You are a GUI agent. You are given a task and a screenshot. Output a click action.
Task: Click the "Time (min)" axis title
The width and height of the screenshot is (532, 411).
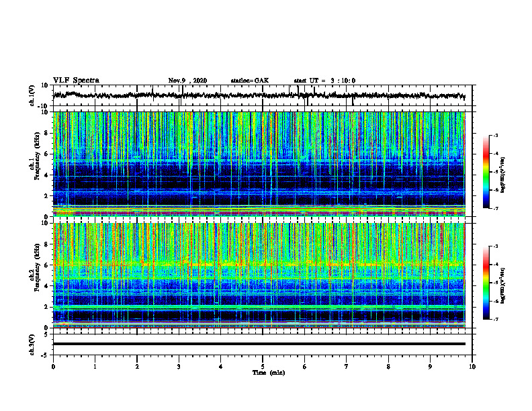tap(269, 373)
